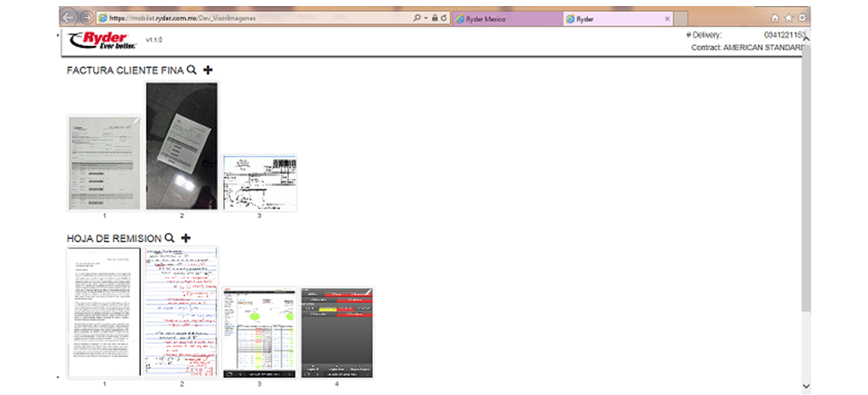The image size is (868, 395).
Task: Click the browser forward arrow button
Action: point(86,18)
